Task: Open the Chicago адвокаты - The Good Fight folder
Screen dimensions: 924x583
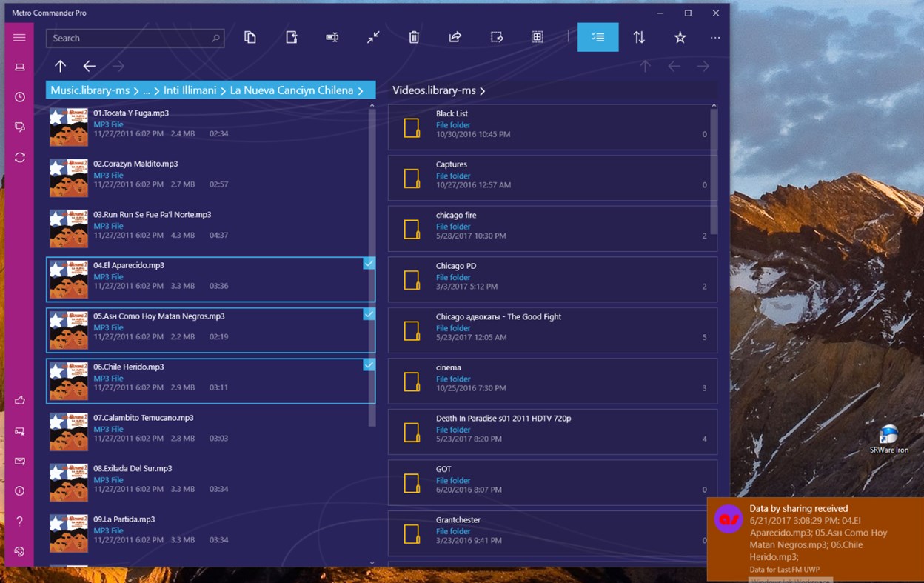Action: click(552, 330)
